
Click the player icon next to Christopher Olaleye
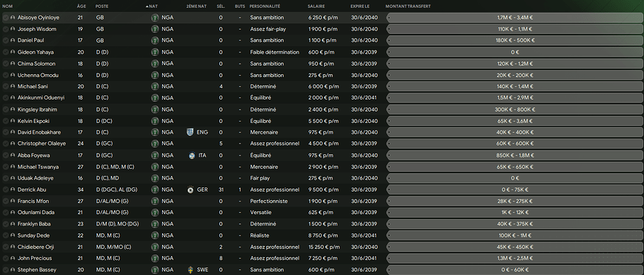(13, 144)
